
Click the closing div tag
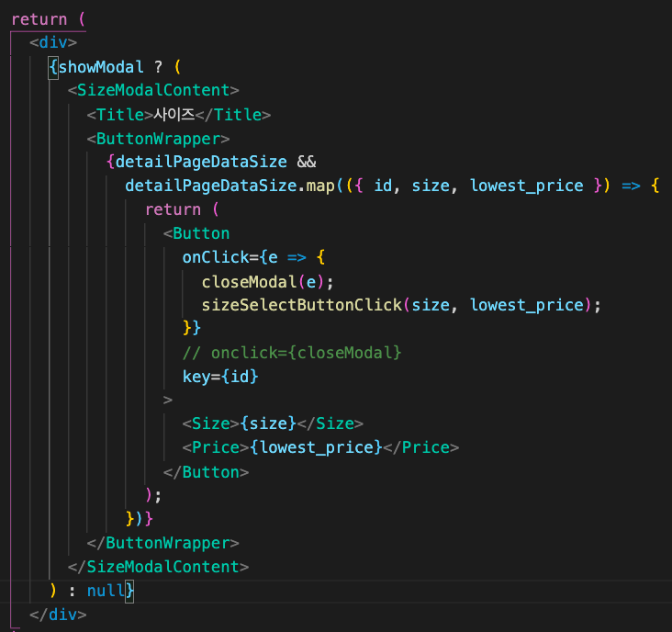point(58,615)
